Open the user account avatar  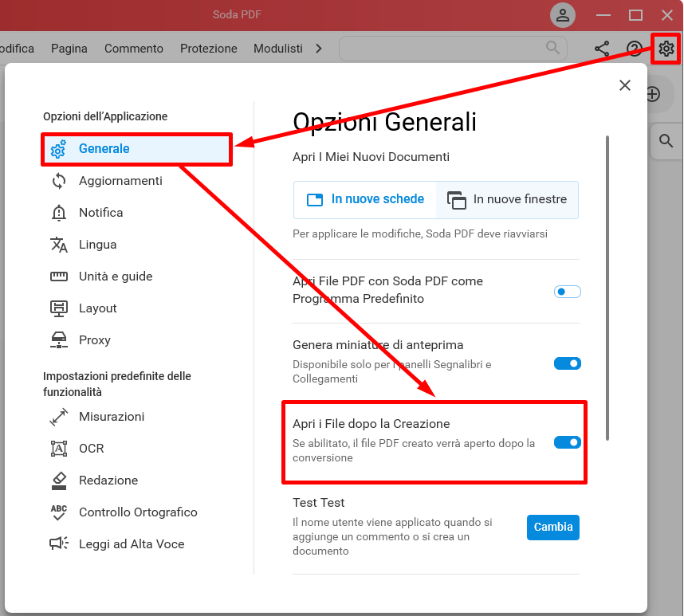[563, 15]
